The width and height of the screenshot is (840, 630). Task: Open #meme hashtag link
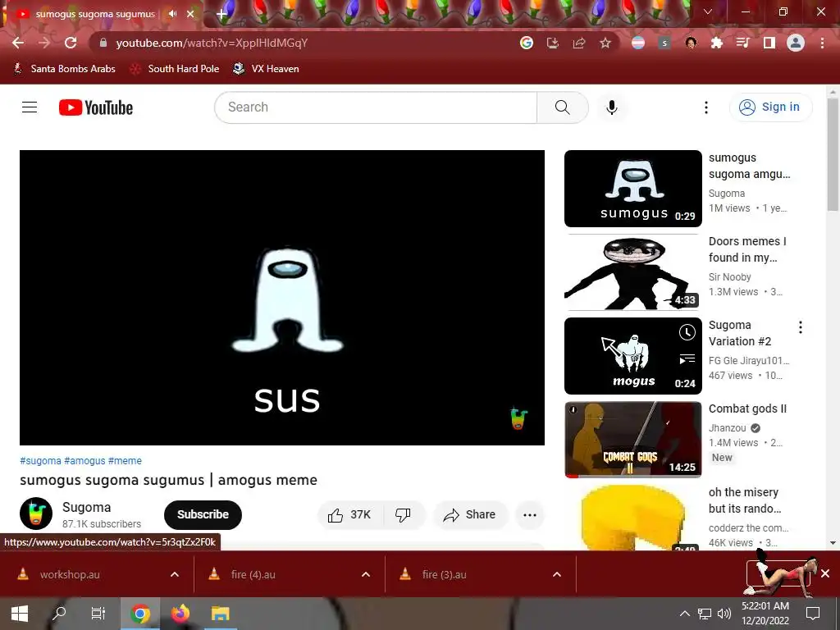pyautogui.click(x=125, y=461)
